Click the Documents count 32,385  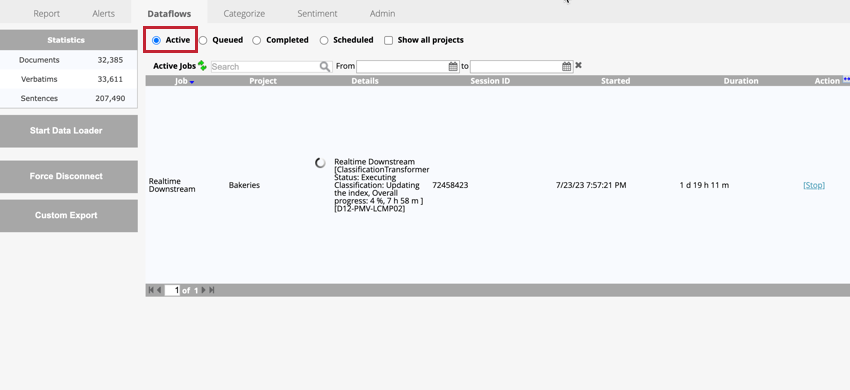point(110,60)
